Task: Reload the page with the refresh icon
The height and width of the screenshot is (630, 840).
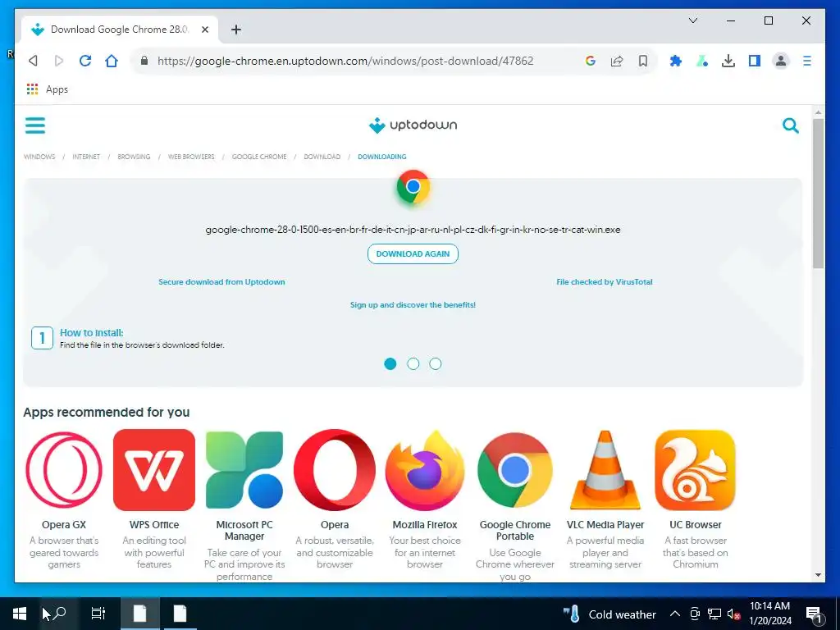Action: pos(85,61)
